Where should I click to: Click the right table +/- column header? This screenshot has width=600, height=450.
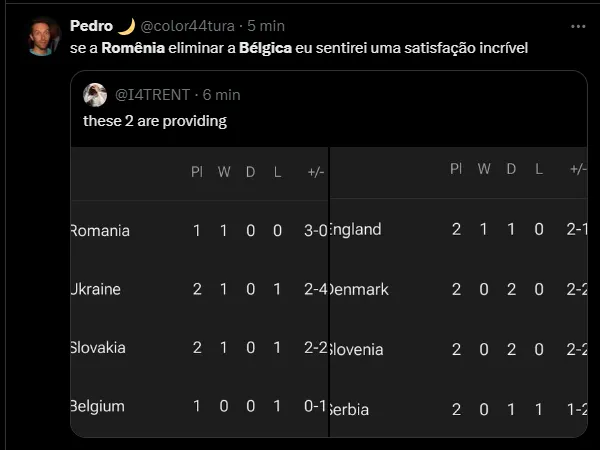tap(578, 170)
